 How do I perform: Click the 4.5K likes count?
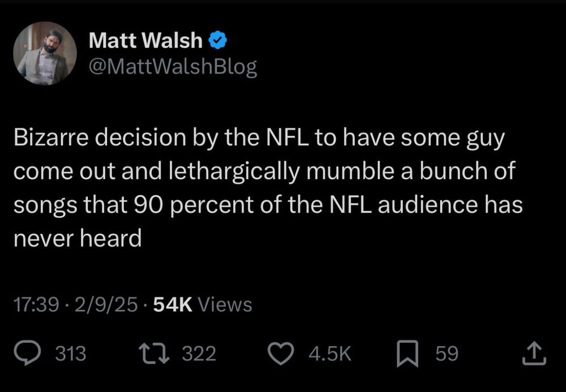(x=330, y=354)
